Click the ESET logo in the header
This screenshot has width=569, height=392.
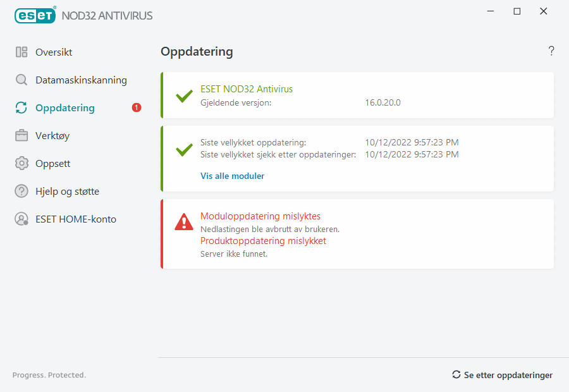35,15
